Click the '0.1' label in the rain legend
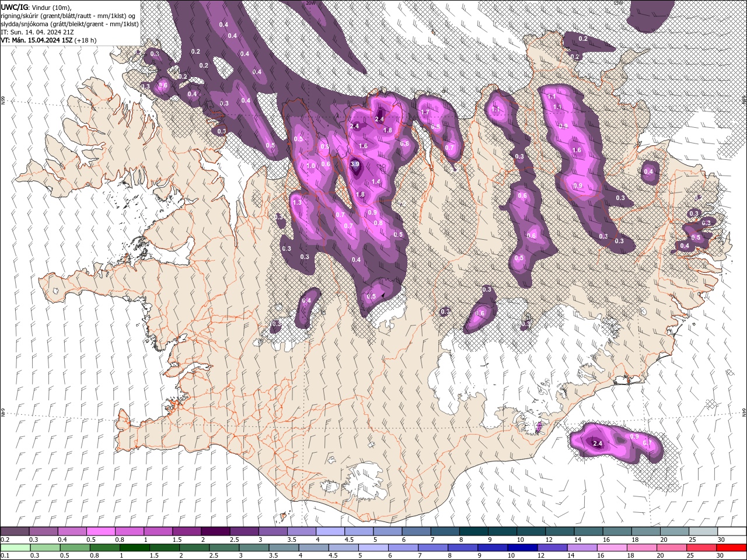 5,556
